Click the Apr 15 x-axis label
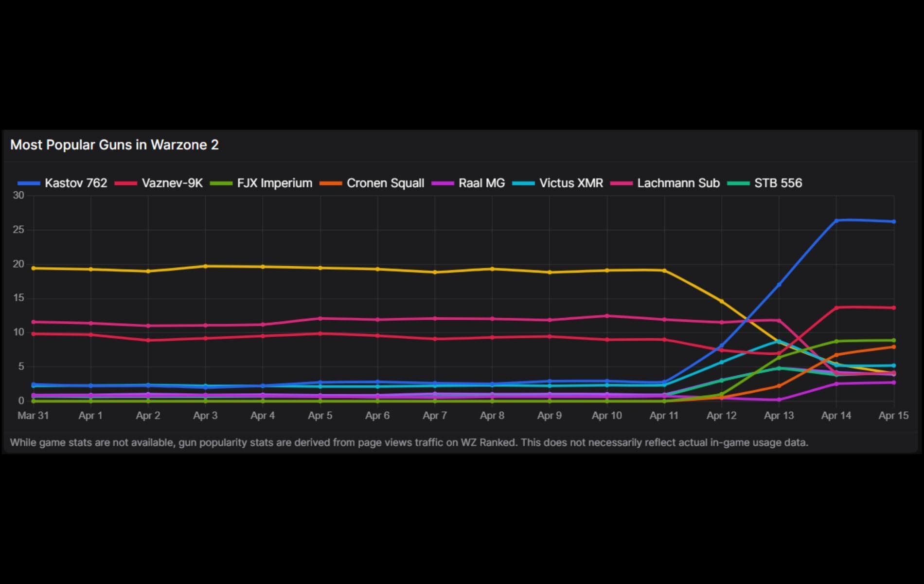This screenshot has width=924, height=584. pyautogui.click(x=893, y=416)
